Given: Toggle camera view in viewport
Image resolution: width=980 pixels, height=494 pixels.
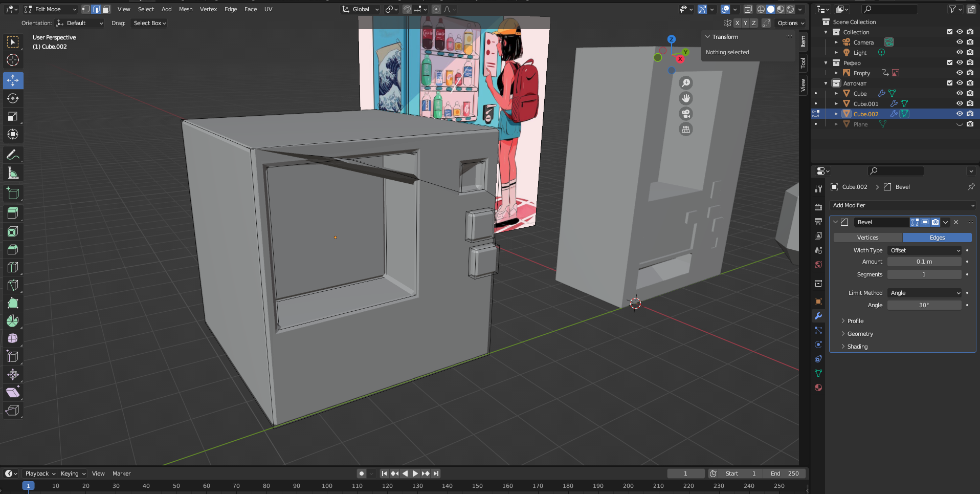Looking at the screenshot, I should [685, 114].
